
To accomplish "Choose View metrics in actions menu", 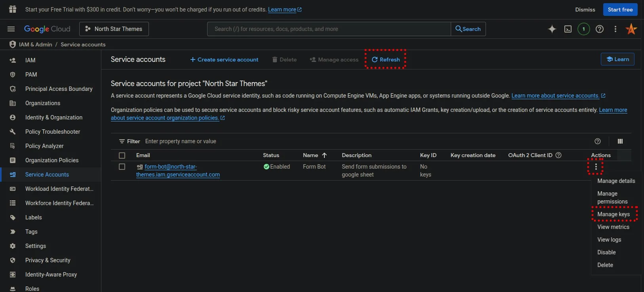I will click(x=613, y=227).
